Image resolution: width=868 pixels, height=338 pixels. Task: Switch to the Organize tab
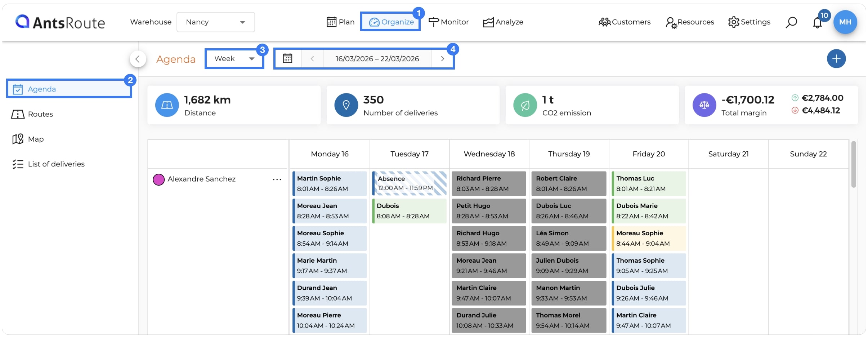[x=391, y=22]
